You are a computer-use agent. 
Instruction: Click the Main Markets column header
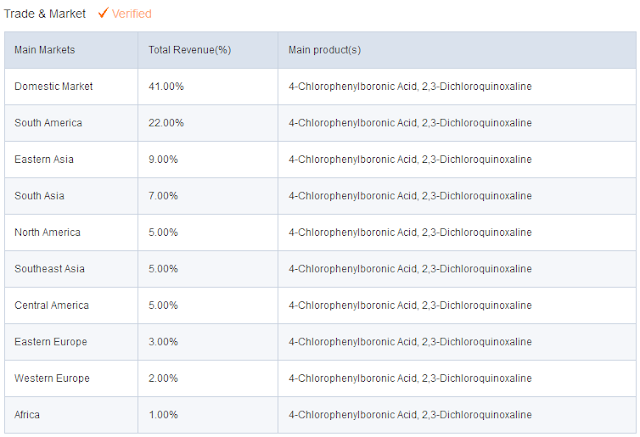click(x=44, y=50)
